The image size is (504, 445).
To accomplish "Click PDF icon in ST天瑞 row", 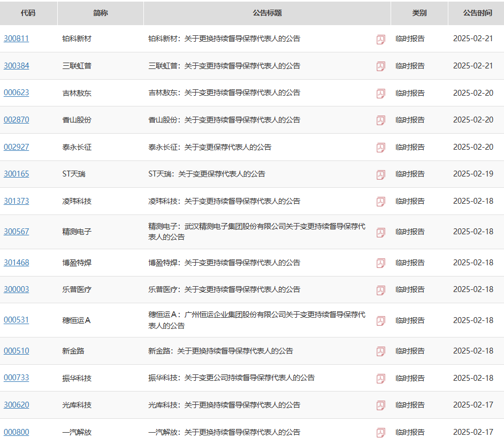I will coord(380,174).
